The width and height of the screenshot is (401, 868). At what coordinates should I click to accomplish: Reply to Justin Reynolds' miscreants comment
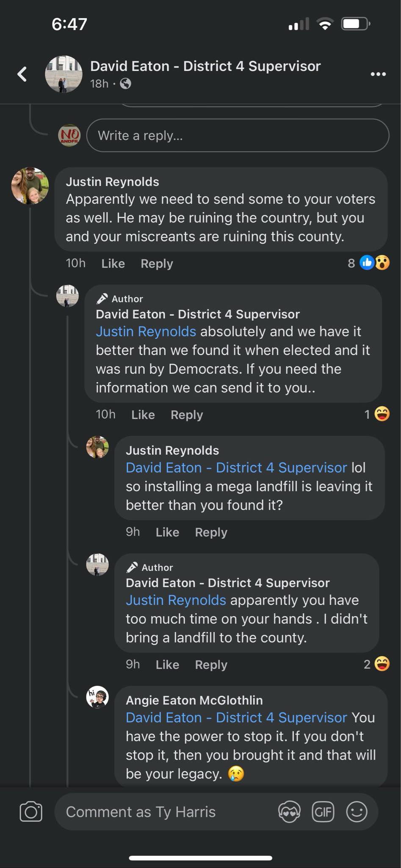157,264
